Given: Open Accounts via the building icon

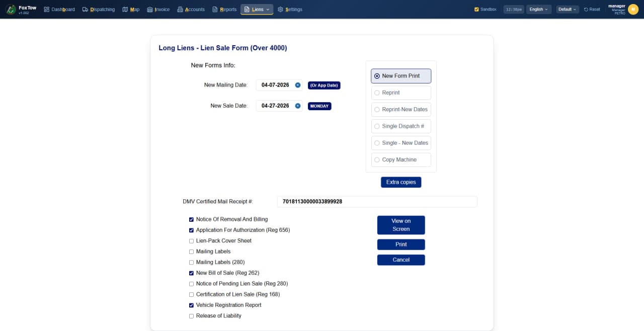Looking at the screenshot, I should click(x=180, y=9).
